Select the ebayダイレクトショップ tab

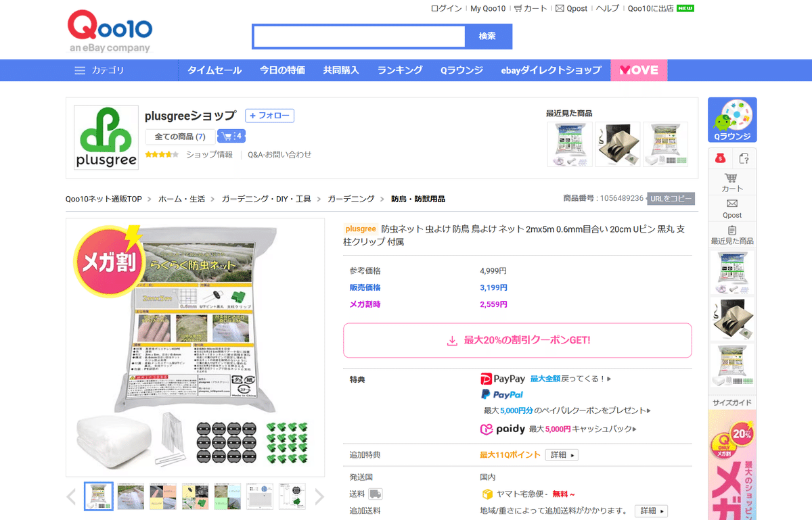(x=551, y=70)
